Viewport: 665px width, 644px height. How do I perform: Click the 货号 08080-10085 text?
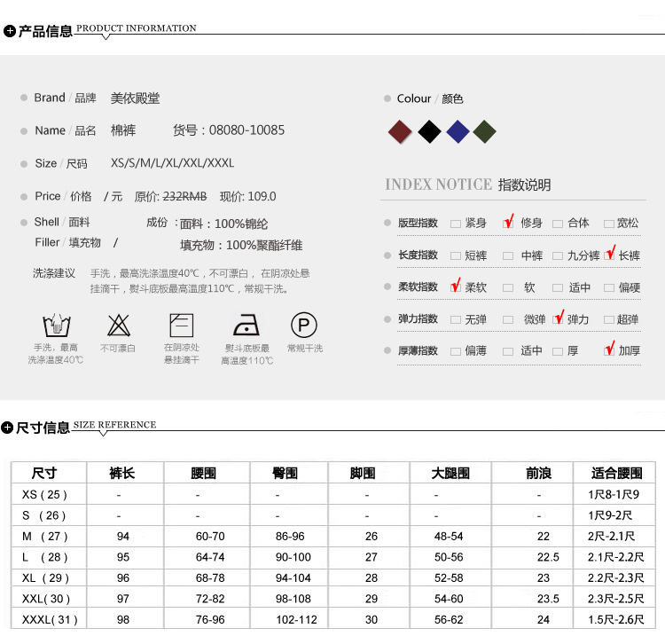(229, 130)
